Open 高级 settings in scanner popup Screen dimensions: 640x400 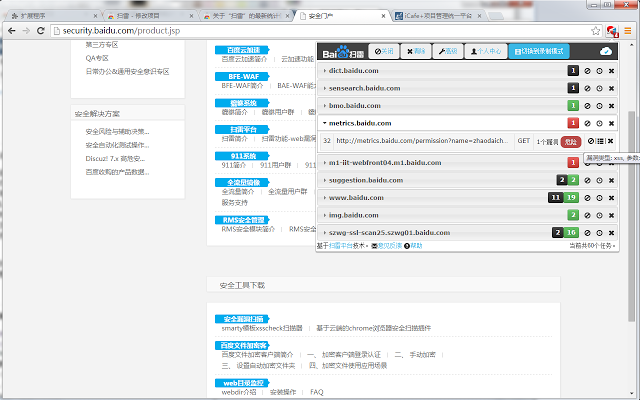pos(448,51)
